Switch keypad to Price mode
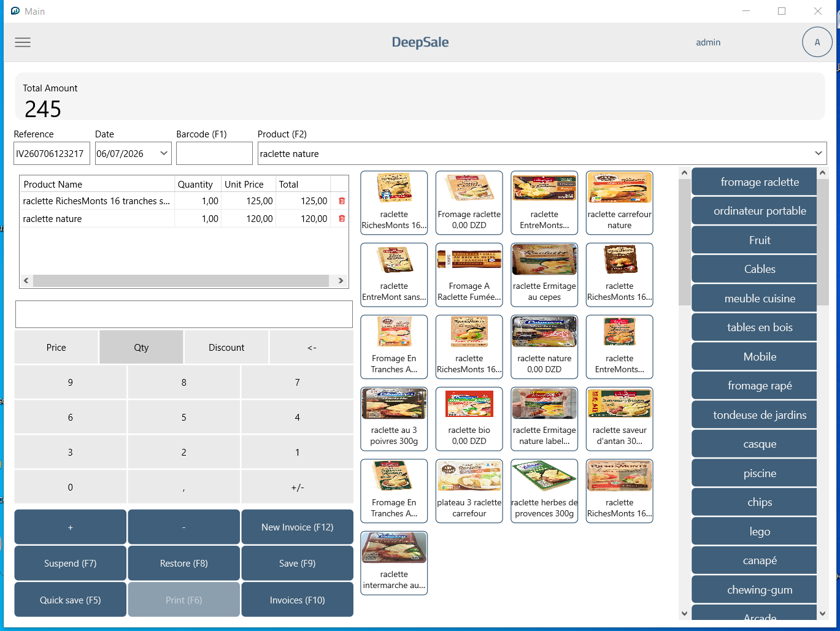Screen dimensions: 840x631 pyautogui.click(x=56, y=347)
